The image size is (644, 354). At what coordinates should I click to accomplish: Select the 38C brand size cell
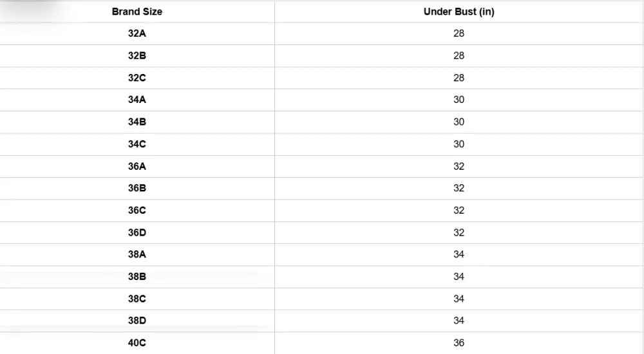(x=137, y=299)
